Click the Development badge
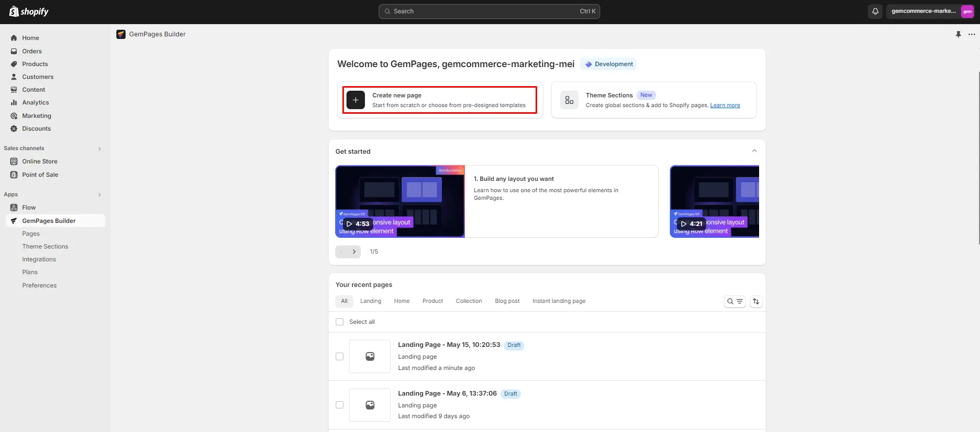The width and height of the screenshot is (980, 432). 609,64
